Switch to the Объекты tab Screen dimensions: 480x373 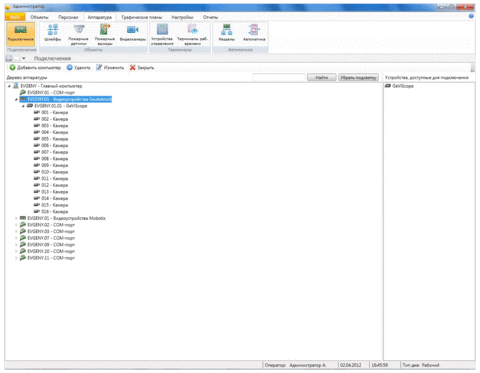click(39, 17)
